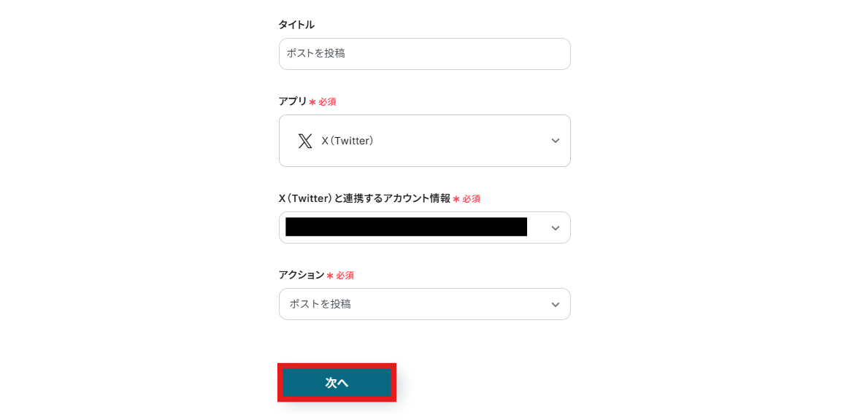Expand the アプリ dropdown chevron

(x=556, y=141)
